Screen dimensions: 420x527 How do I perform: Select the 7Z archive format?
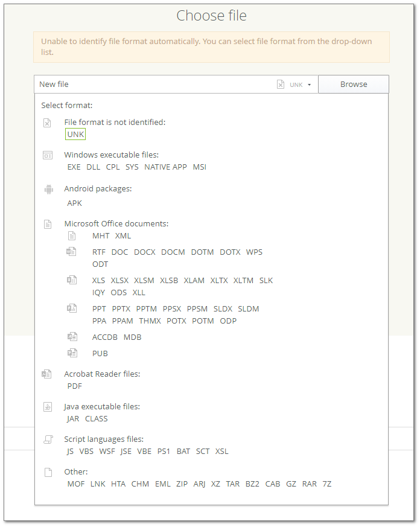pyautogui.click(x=327, y=484)
